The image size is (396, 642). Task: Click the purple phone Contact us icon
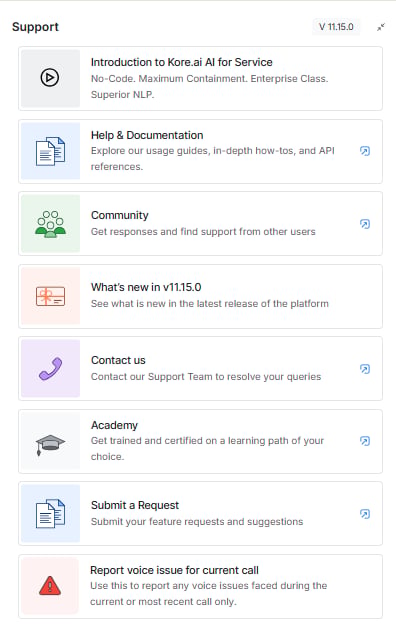tap(50, 368)
